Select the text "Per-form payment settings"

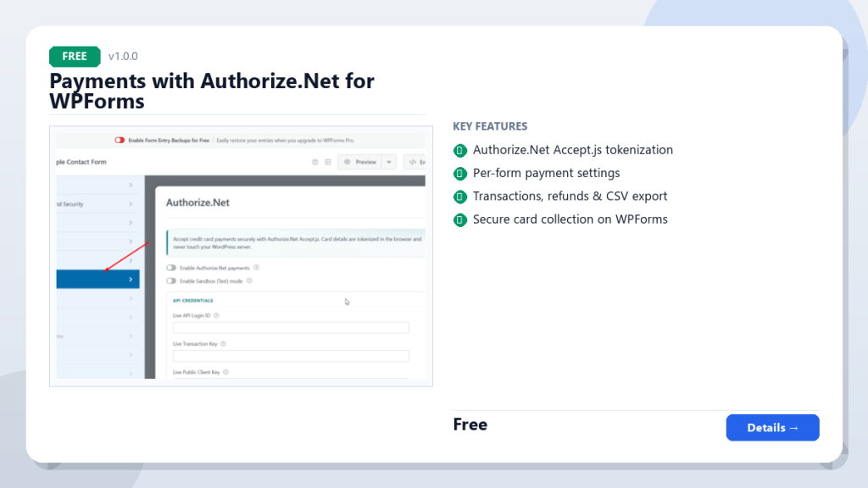pyautogui.click(x=547, y=173)
